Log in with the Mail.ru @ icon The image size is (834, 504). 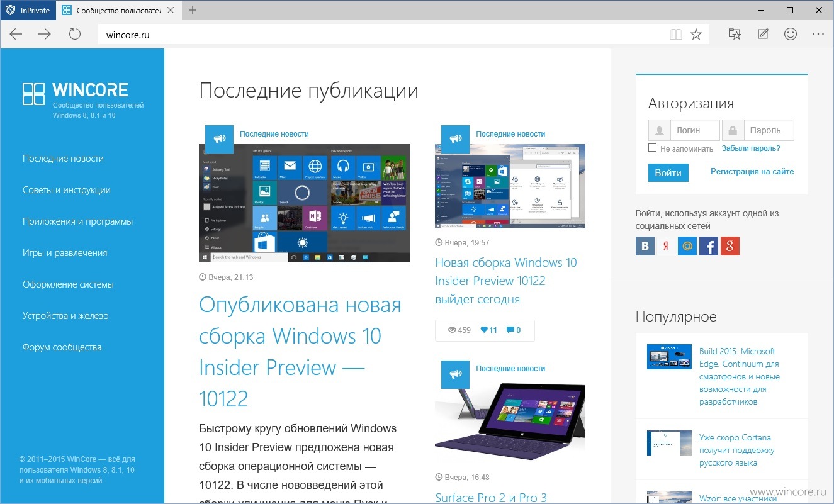click(687, 246)
